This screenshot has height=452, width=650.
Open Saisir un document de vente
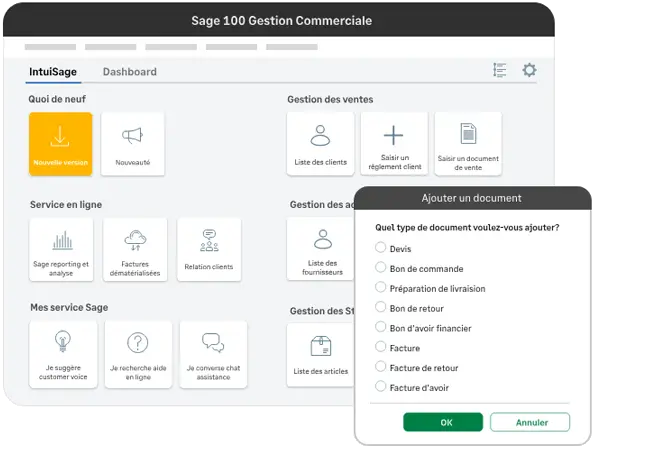[x=468, y=143]
